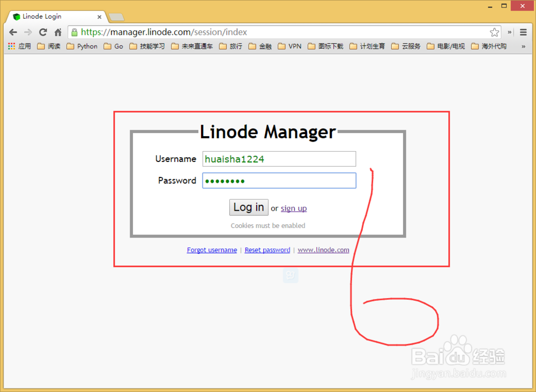Screen dimensions: 536x392
Task: Bookmark this page with star icon
Action: tap(494, 32)
